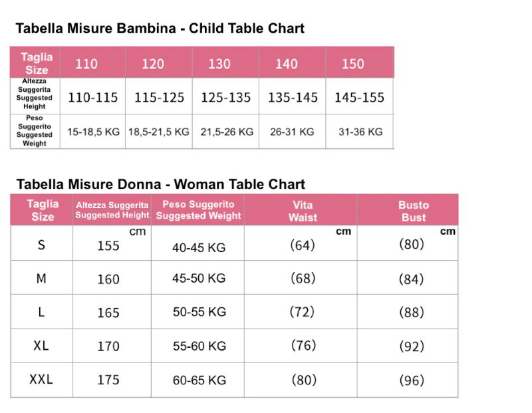Click the 'Tabella Misure Bambina - Child Table Chart' title
532x413 pixels.
click(x=160, y=29)
